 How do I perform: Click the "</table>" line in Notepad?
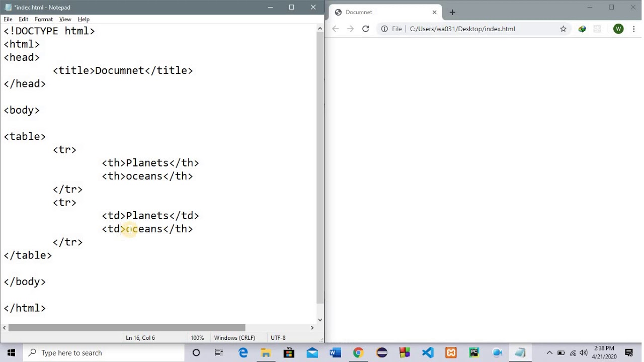click(28, 255)
